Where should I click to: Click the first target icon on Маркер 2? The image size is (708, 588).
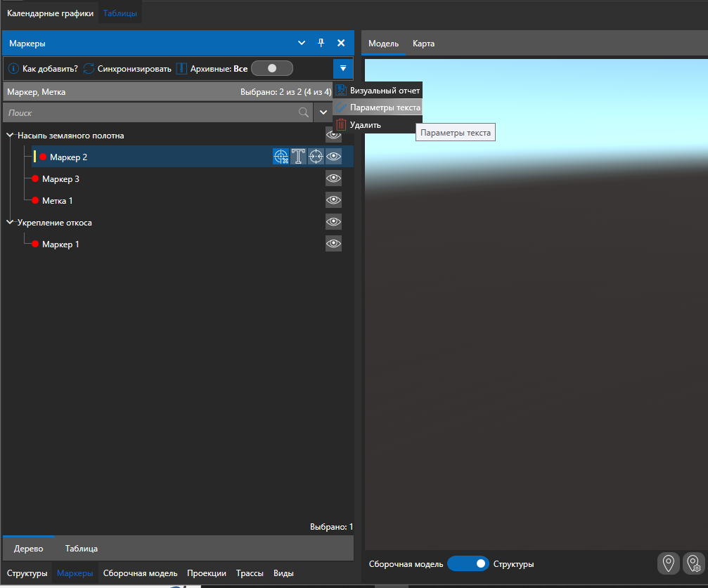281,157
